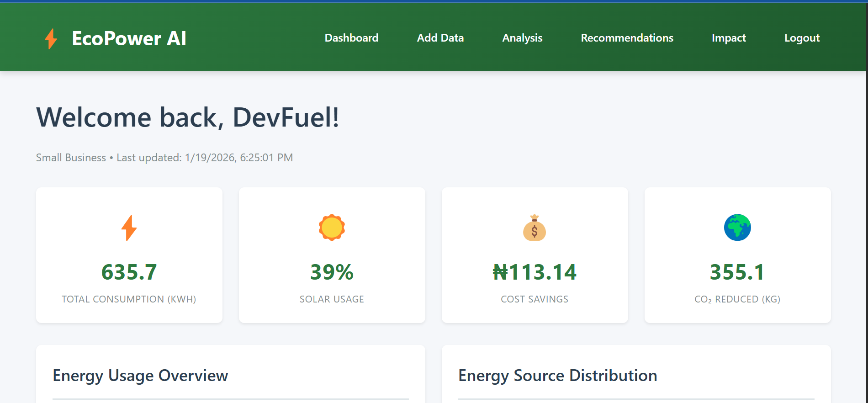Click the Small Business last updated text

(164, 158)
